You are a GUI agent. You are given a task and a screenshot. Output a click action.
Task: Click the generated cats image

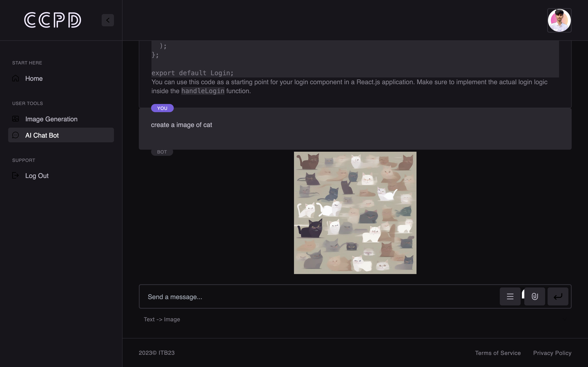click(355, 213)
